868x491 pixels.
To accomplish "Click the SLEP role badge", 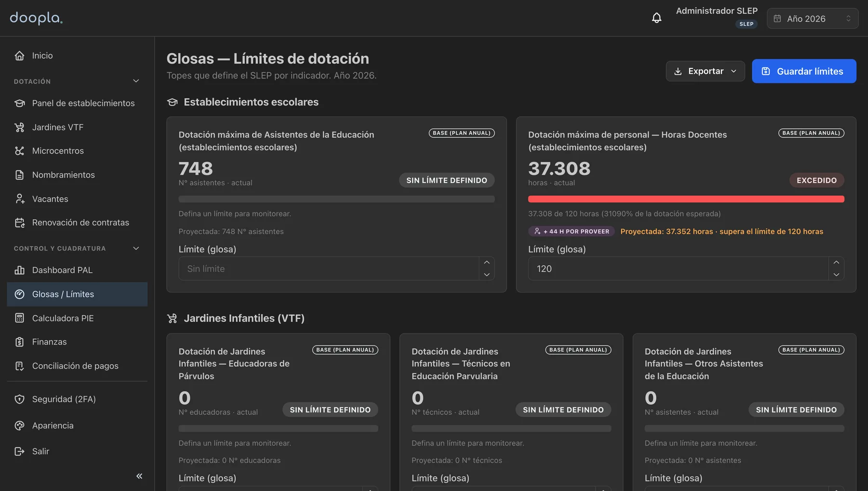I will point(746,24).
